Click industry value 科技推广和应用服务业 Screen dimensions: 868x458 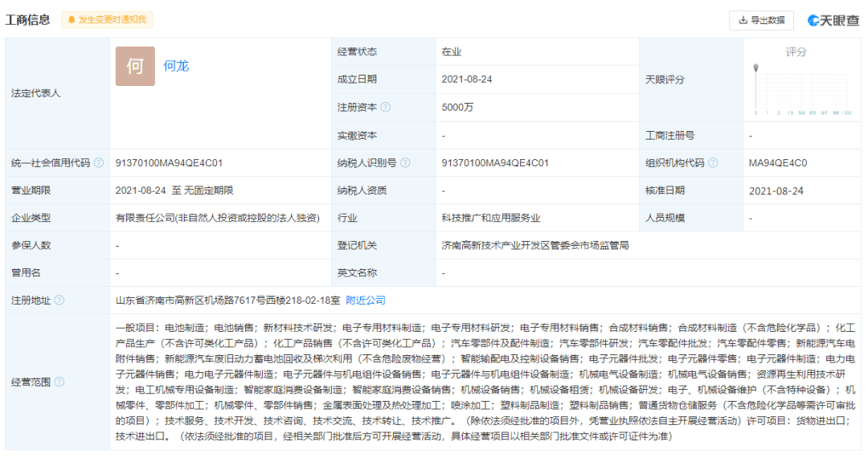(490, 218)
